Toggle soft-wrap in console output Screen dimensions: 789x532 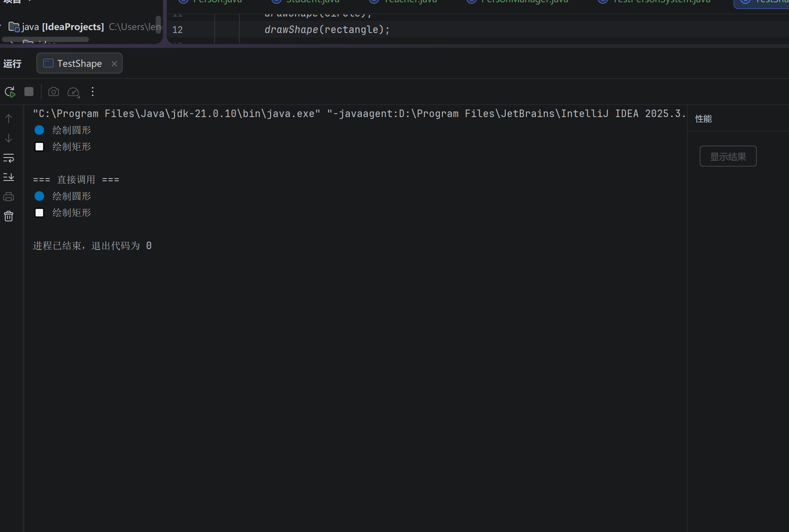[9, 158]
